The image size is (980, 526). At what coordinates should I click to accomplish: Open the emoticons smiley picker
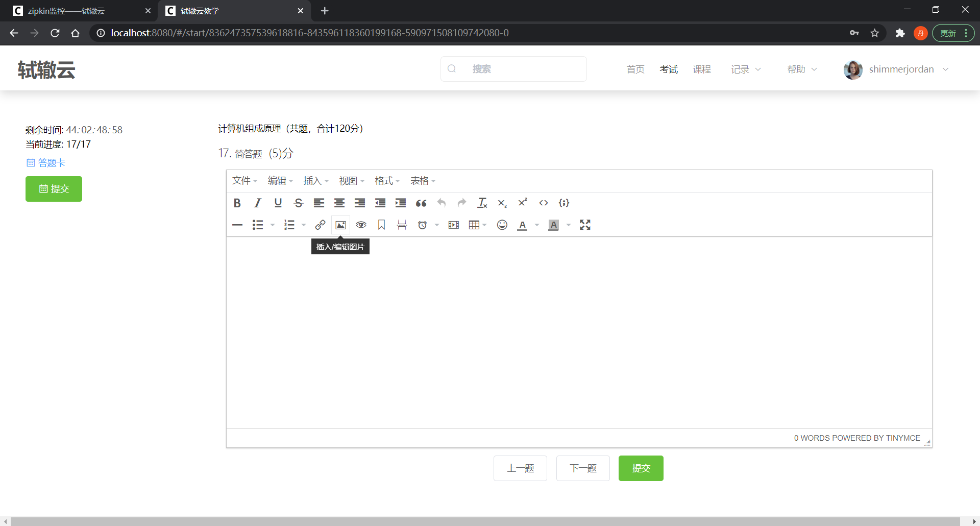(x=502, y=225)
